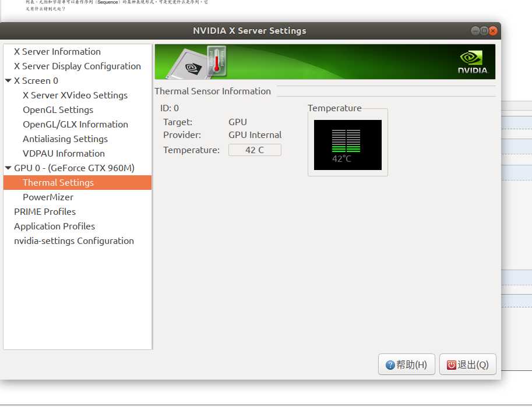Screen dimensions: 532x407
Task: Collapse the X Screen 0 tree arrow
Action: (9, 81)
